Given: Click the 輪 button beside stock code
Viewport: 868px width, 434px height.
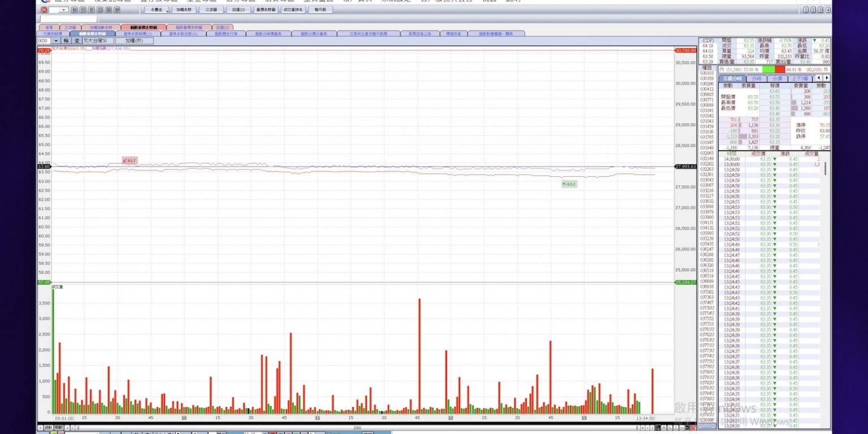Looking at the screenshot, I should [x=66, y=41].
